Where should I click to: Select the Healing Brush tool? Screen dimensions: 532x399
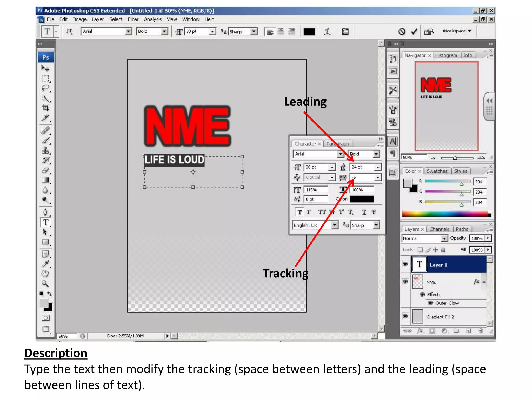[45, 130]
